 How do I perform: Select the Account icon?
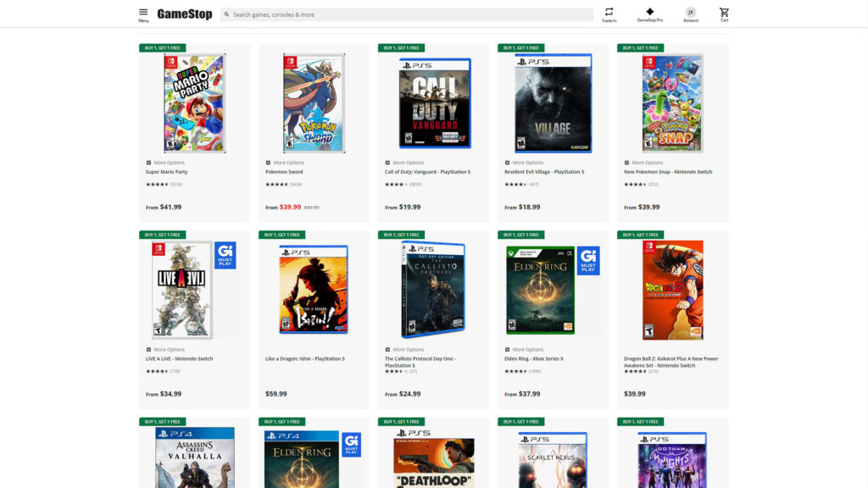coord(691,14)
